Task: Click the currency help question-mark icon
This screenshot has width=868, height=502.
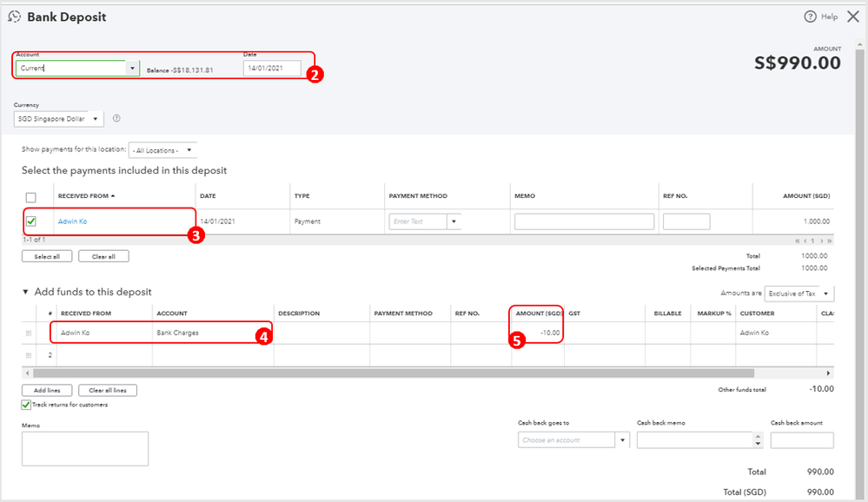Action: [x=116, y=118]
